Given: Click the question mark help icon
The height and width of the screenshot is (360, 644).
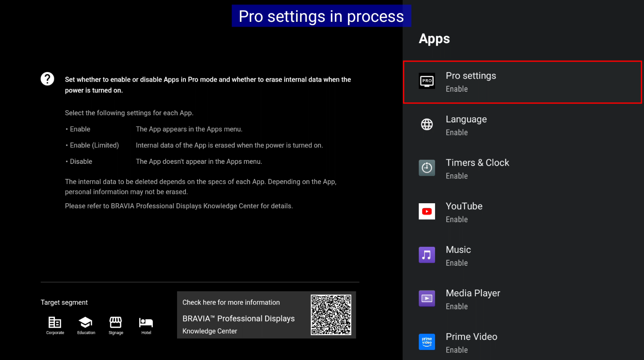Looking at the screenshot, I should click(47, 79).
